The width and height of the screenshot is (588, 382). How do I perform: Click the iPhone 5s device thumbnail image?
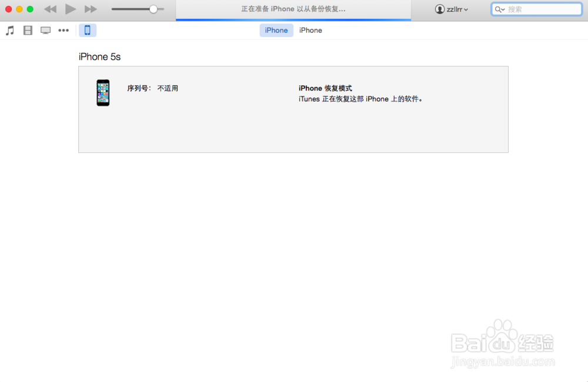(103, 92)
